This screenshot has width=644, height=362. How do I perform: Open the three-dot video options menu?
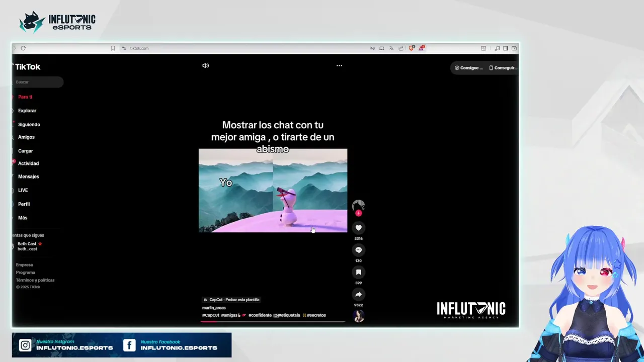click(x=339, y=65)
